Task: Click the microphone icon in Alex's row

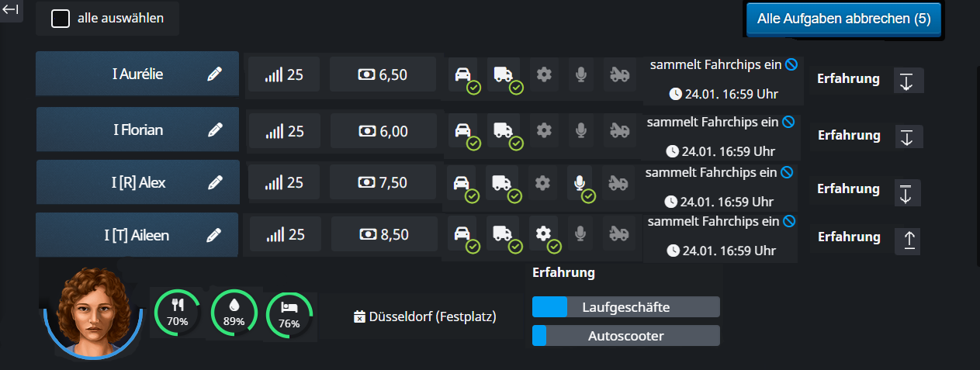Action: tap(580, 183)
